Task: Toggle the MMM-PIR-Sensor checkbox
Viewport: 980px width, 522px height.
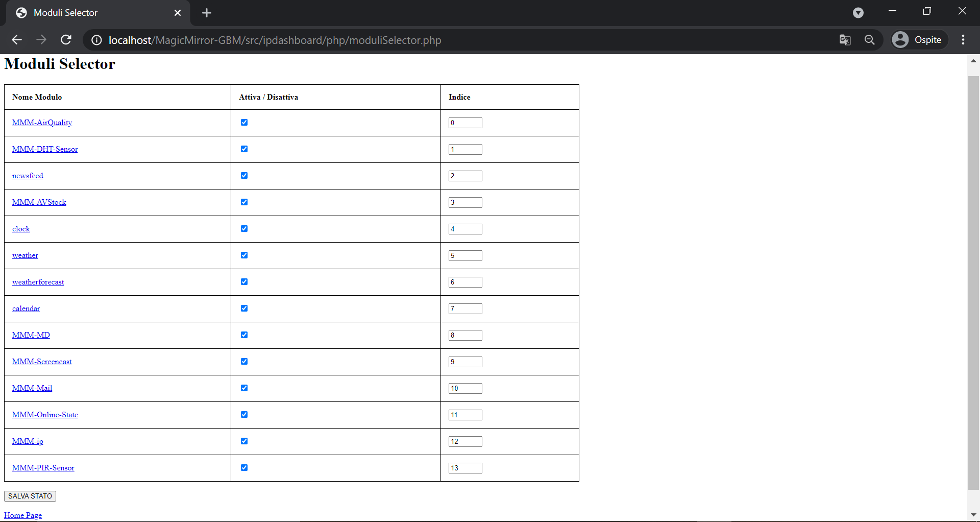Action: pyautogui.click(x=244, y=467)
